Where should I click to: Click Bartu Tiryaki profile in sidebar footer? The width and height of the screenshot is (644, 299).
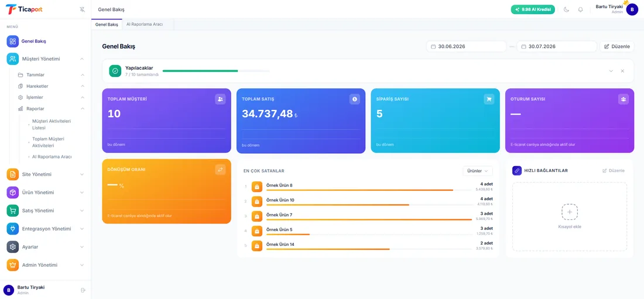pos(31,290)
